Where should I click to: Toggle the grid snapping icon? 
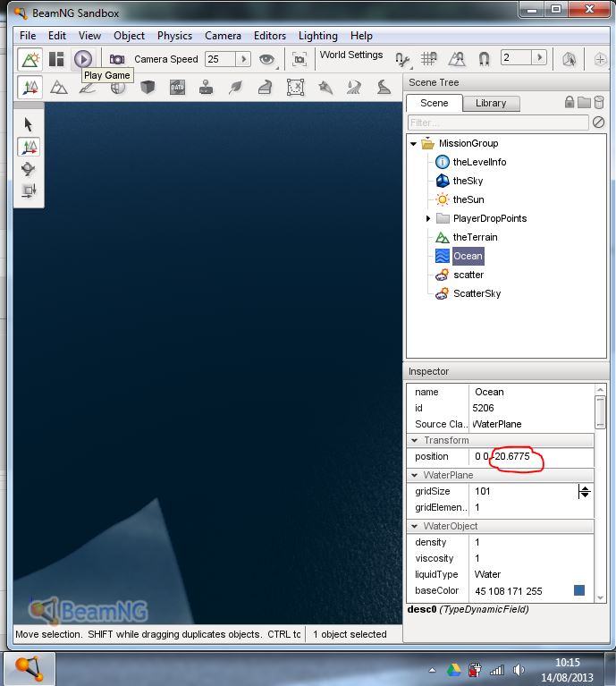click(x=429, y=59)
